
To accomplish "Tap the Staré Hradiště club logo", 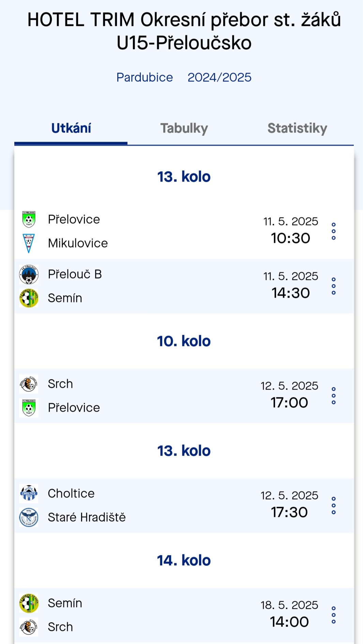I will [x=29, y=517].
